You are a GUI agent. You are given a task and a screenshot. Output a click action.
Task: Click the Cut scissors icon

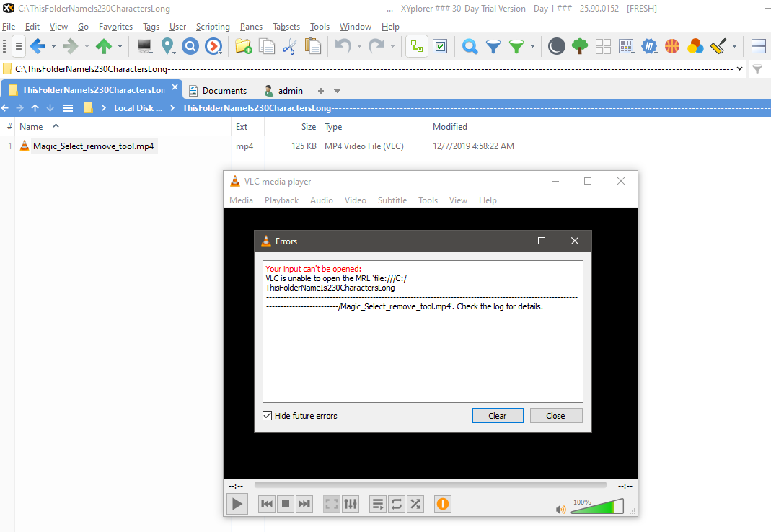coord(290,47)
